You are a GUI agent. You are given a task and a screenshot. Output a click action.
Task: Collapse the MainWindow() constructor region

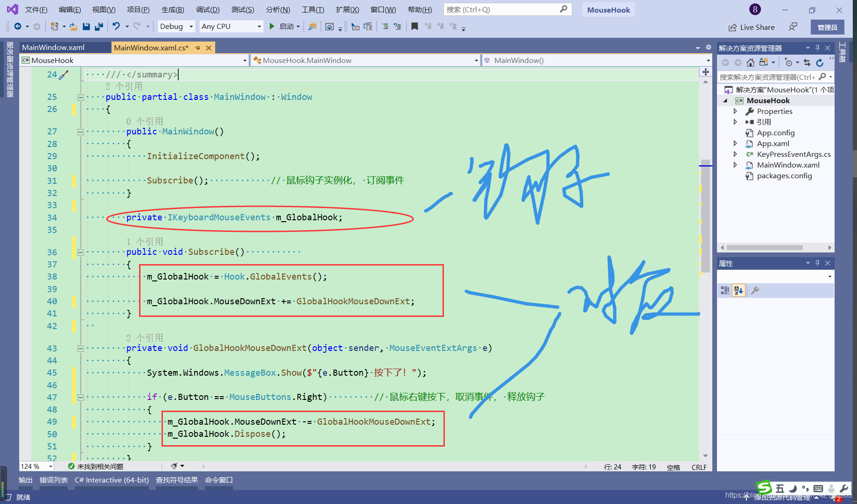coord(80,132)
